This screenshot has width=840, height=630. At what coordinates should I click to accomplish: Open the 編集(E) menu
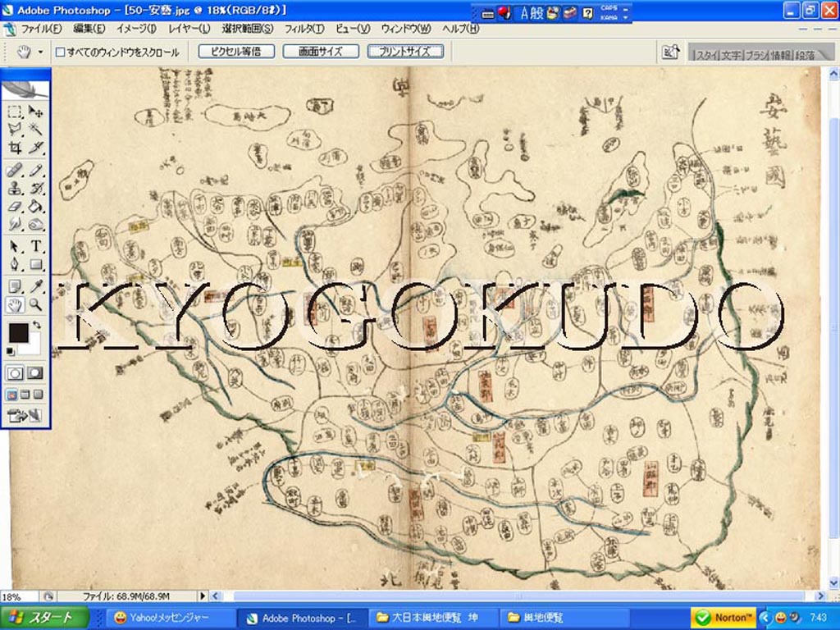[89, 29]
